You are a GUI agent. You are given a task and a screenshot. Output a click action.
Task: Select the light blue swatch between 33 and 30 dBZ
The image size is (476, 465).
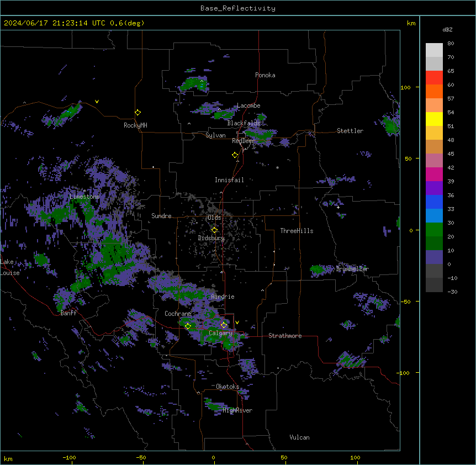tap(434, 216)
